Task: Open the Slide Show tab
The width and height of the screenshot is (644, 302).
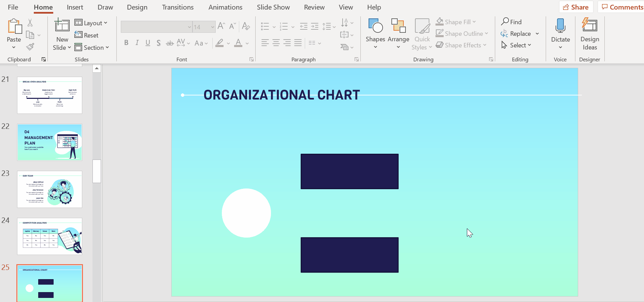Action: point(273,7)
